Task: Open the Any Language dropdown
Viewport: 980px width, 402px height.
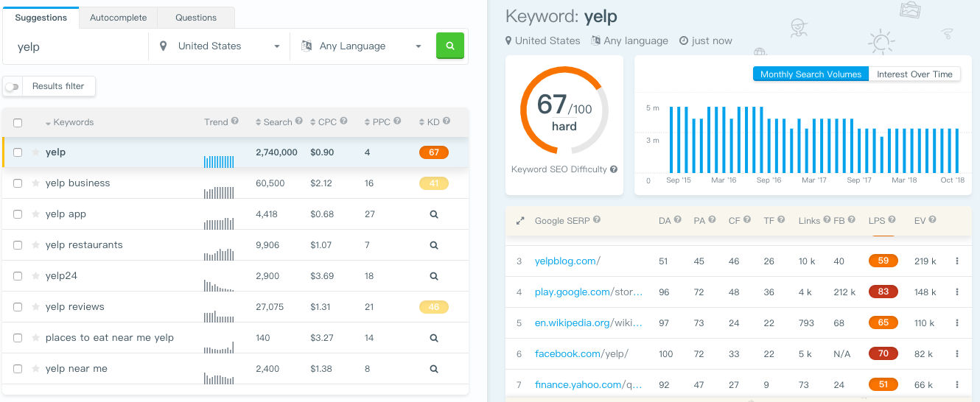Action: (362, 46)
